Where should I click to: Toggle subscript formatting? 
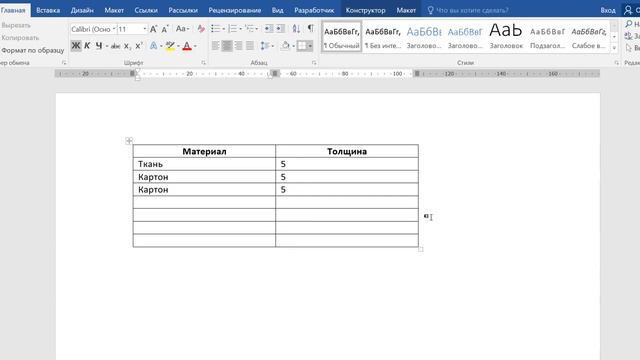point(127,46)
